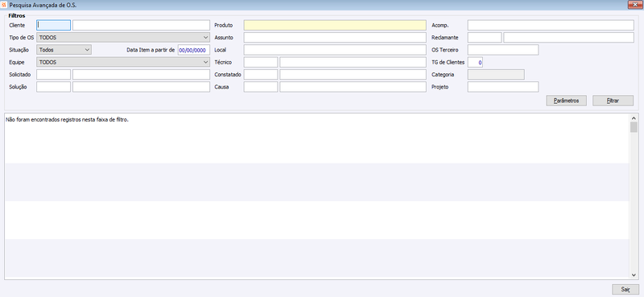Open the Situação dropdown

(64, 50)
